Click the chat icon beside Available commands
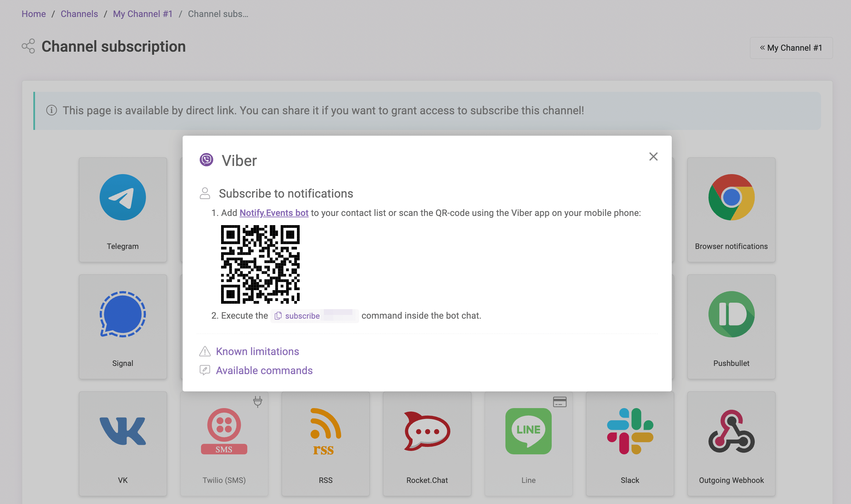The image size is (851, 504). coord(205,370)
